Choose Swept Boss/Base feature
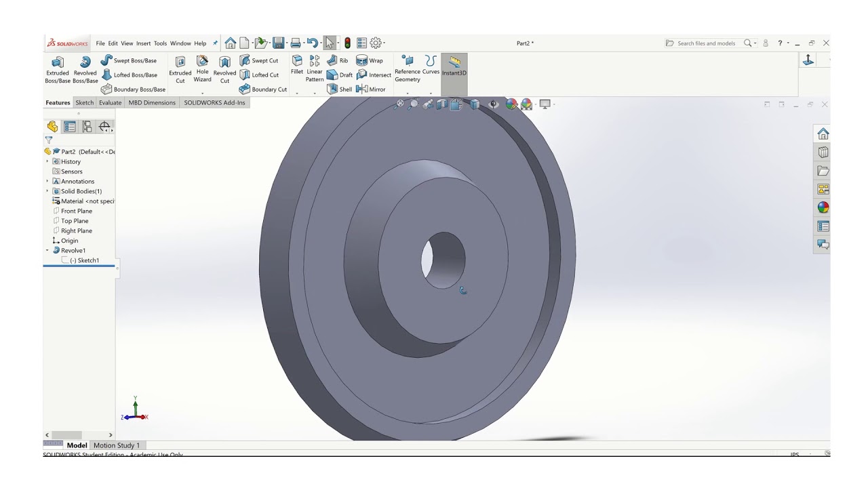This screenshot has width=868, height=488. (x=129, y=60)
